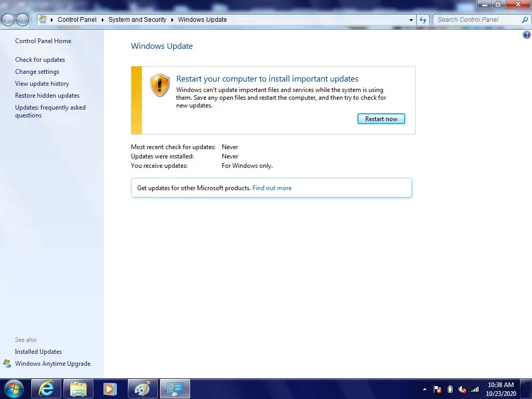The image size is (532, 399).
Task: Click the battery tray icon
Action: point(450,389)
